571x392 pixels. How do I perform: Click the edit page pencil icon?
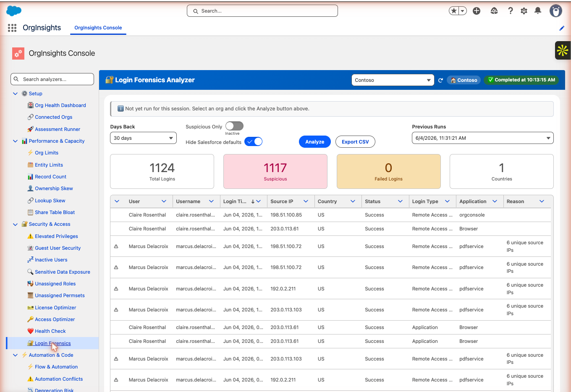coord(562,28)
